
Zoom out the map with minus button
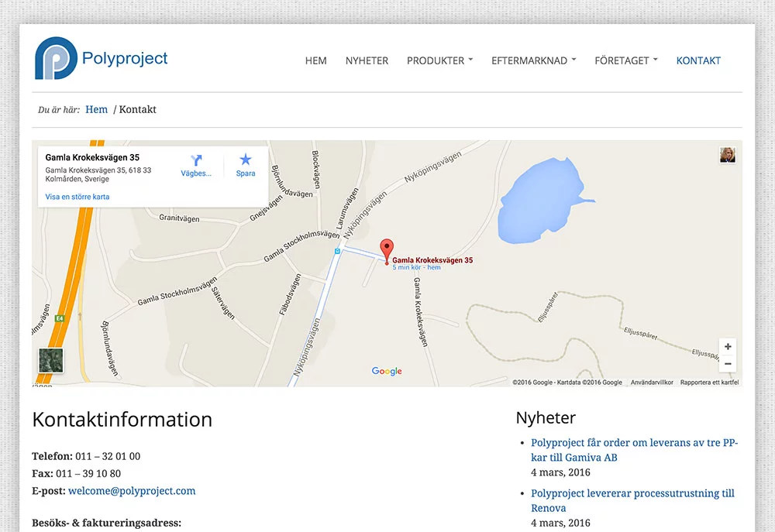point(728,364)
